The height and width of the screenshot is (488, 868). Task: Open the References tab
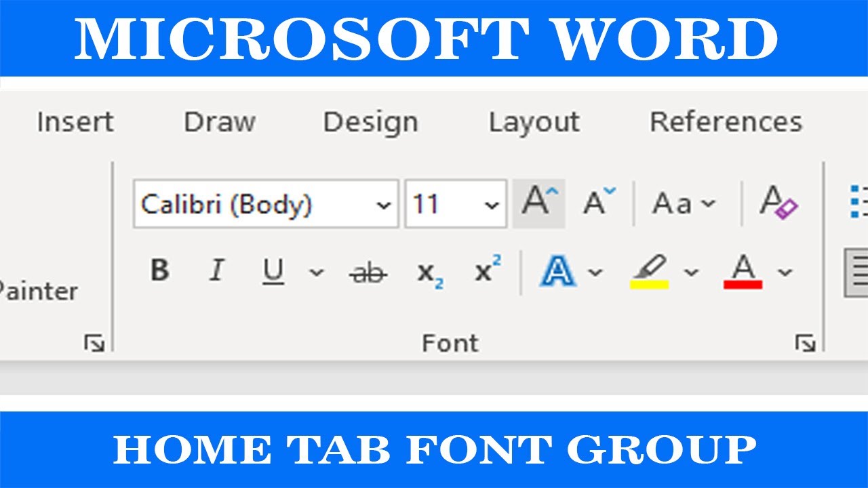[726, 123]
